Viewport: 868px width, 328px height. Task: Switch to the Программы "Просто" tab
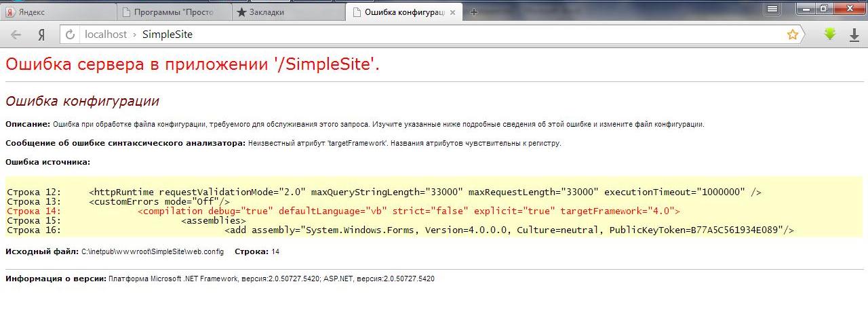tap(173, 12)
